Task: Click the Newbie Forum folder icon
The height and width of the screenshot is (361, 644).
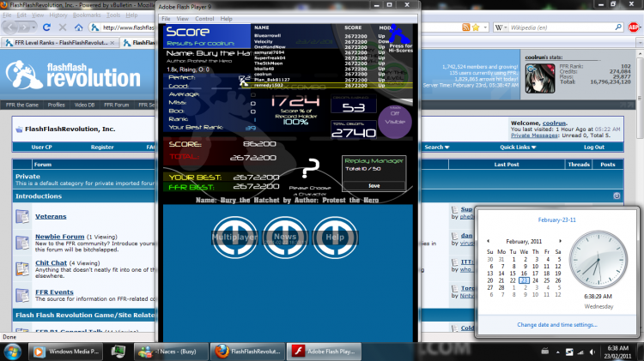Action: tap(22, 243)
